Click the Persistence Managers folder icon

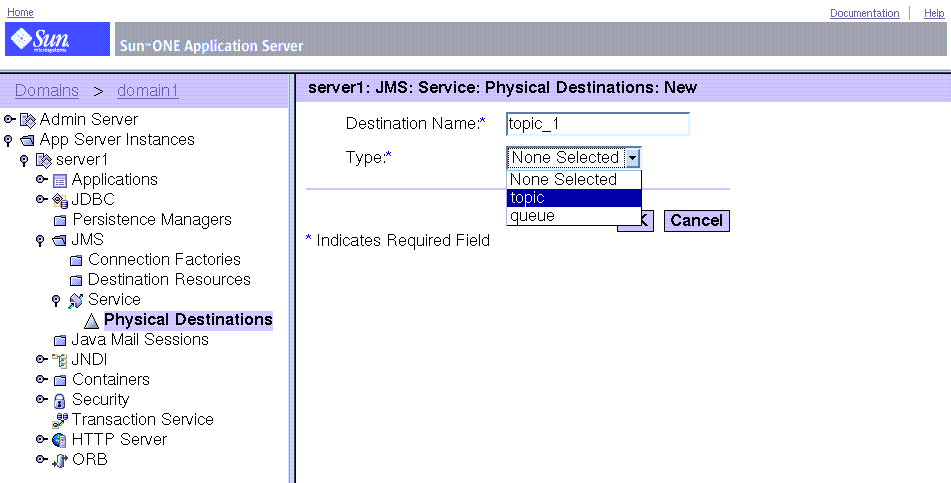[60, 220]
